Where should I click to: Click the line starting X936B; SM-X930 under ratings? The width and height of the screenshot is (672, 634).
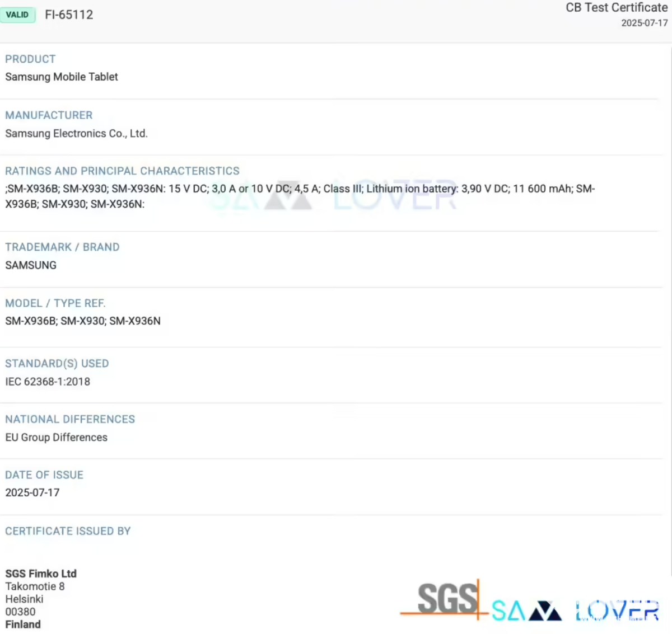(x=75, y=204)
